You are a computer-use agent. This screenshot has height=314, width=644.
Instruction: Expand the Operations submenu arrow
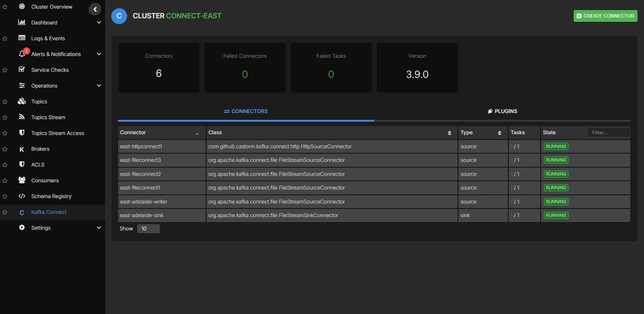[99, 85]
